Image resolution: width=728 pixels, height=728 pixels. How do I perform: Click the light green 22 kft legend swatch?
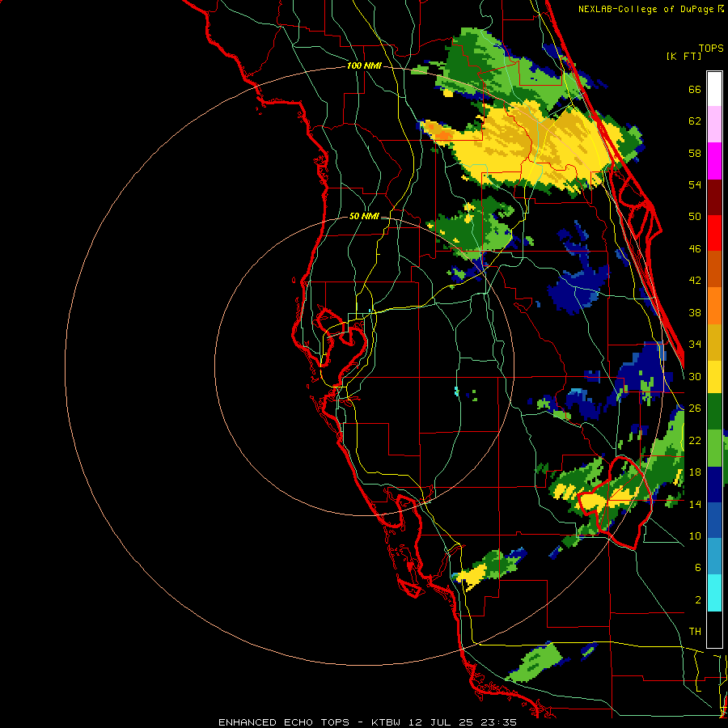[714, 448]
